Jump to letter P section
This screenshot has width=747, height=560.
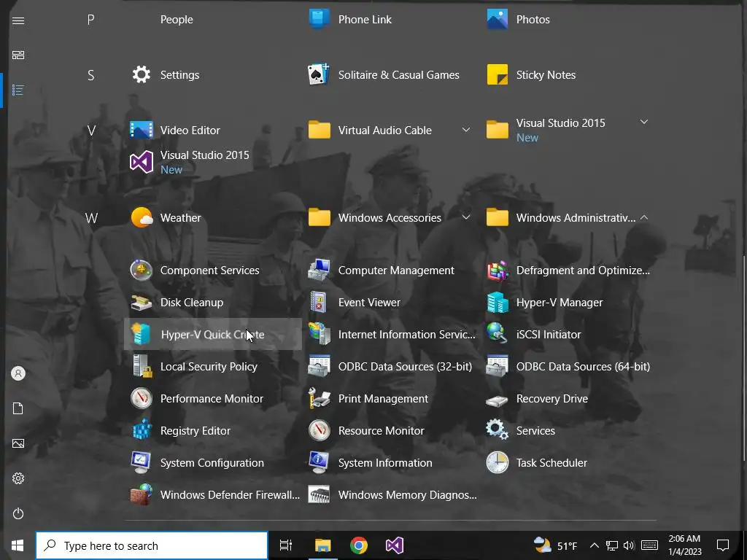(90, 20)
